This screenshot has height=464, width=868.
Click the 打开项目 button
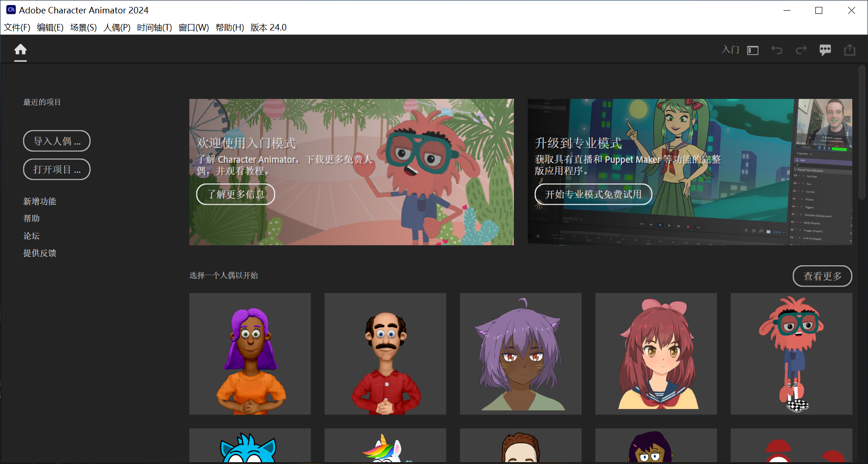click(x=57, y=170)
